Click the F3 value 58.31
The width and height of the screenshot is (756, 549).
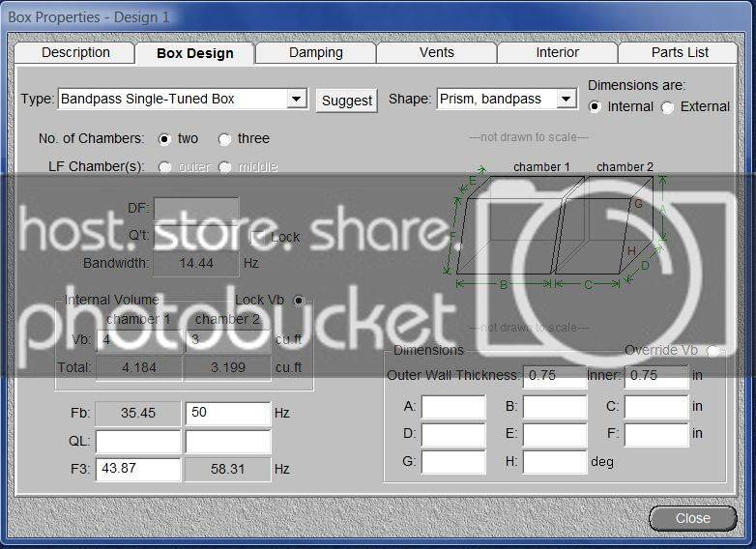[228, 469]
